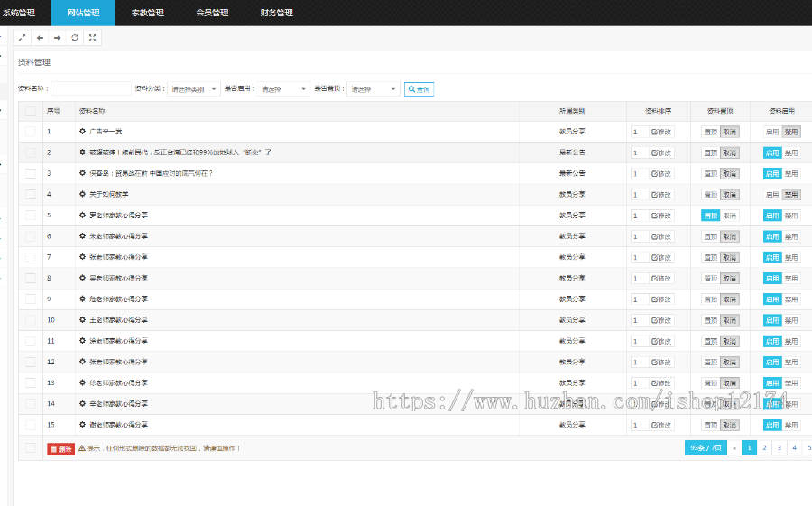Enable 启用 for row 4 关于如何教学
The height and width of the screenshot is (506, 812).
[x=772, y=195]
